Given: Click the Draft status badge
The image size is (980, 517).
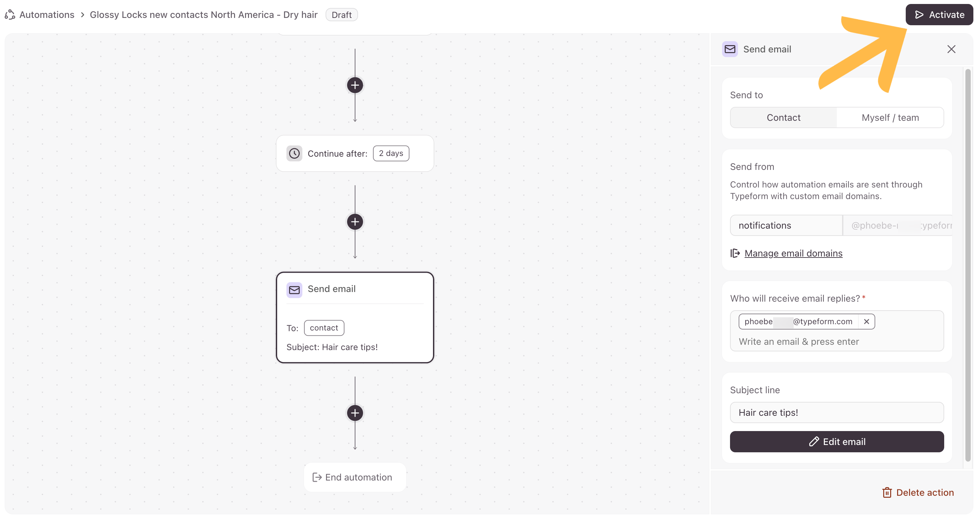Looking at the screenshot, I should tap(341, 15).
